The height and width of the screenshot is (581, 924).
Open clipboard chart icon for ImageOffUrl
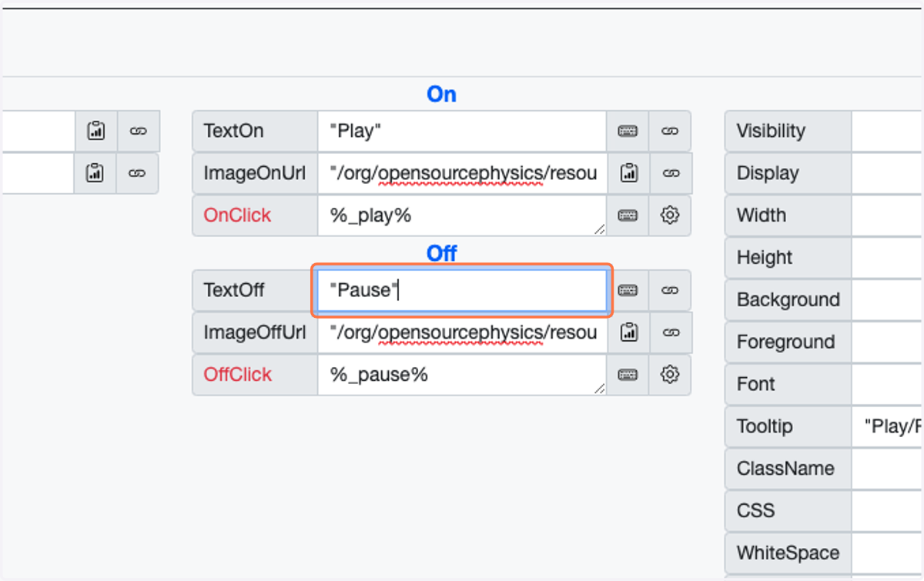pos(628,332)
